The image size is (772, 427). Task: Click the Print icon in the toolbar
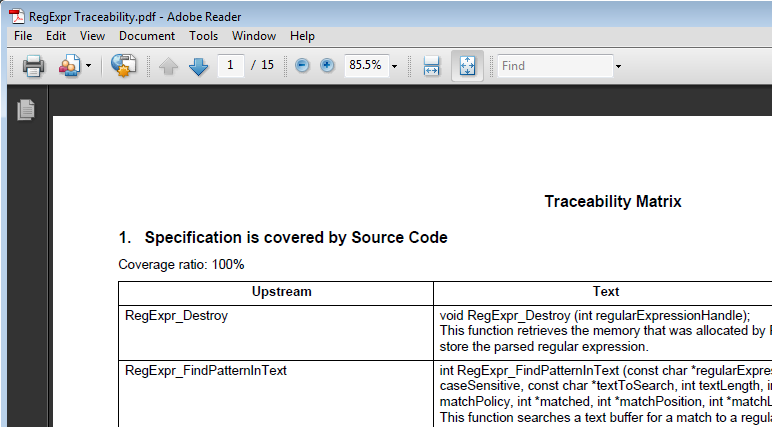point(33,66)
